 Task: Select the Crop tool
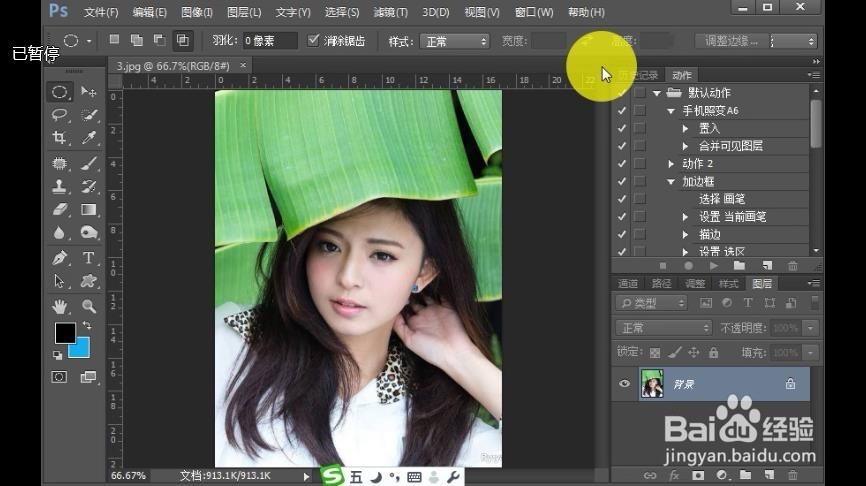coord(60,138)
